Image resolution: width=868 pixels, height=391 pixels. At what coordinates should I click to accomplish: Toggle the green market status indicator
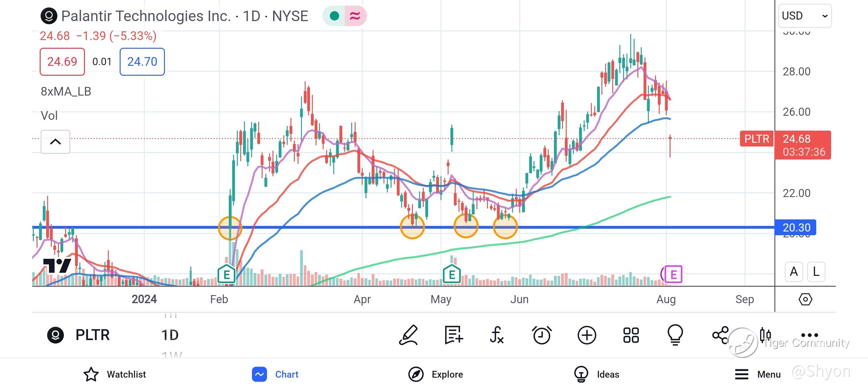pos(334,16)
